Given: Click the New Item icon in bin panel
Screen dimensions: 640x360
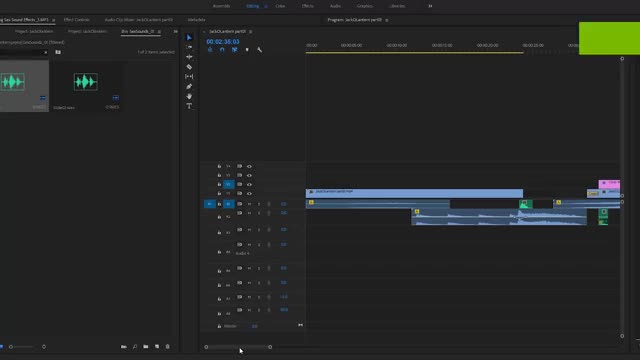Looking at the screenshot, I should coord(157,347).
